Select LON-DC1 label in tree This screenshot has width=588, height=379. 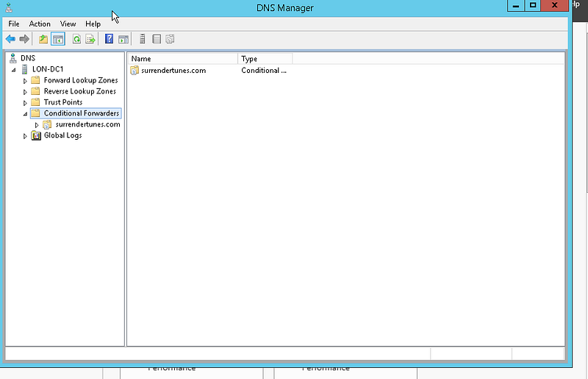tap(48, 69)
